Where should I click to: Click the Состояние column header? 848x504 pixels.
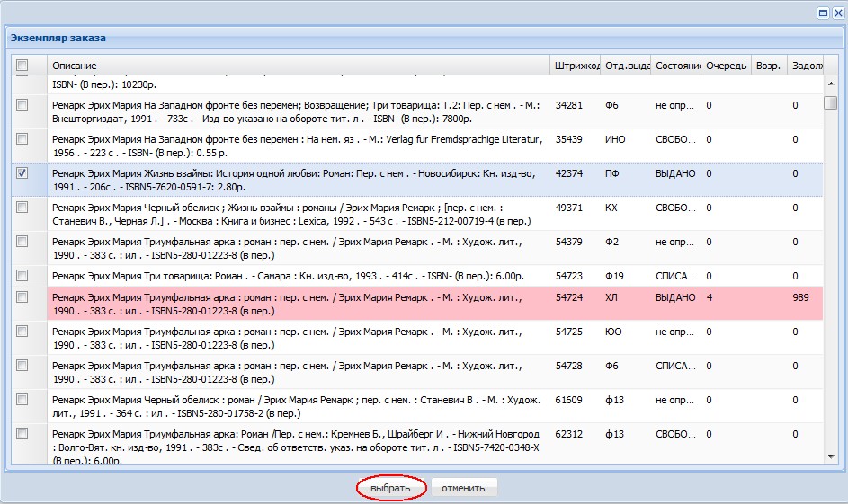[x=676, y=66]
